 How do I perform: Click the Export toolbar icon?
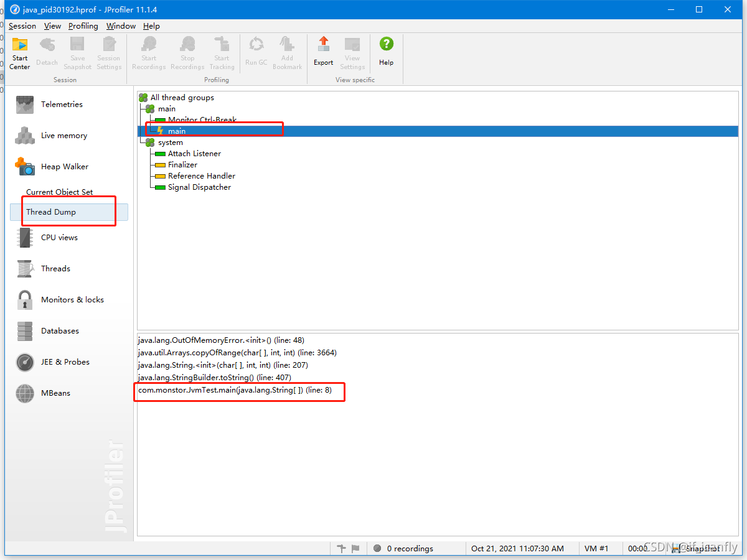(323, 45)
